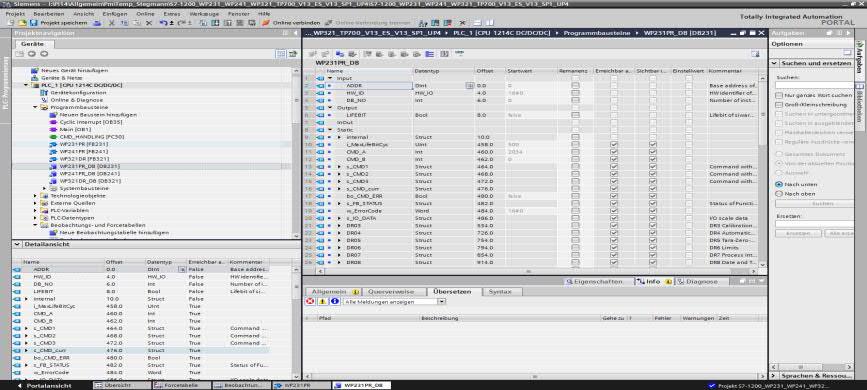Click the Suchen text input field
This screenshot has height=390, width=867.
tap(813, 85)
